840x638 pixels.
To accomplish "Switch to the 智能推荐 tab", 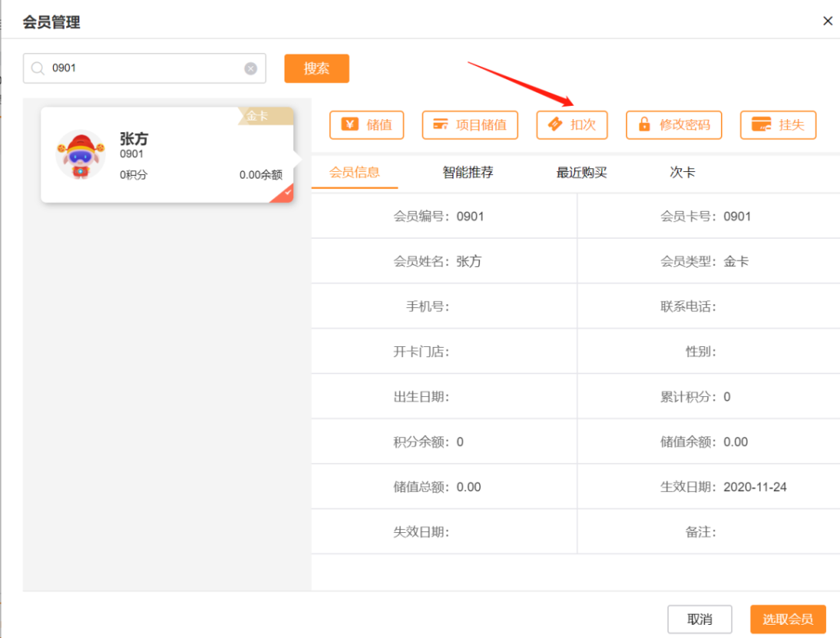I will pyautogui.click(x=467, y=173).
